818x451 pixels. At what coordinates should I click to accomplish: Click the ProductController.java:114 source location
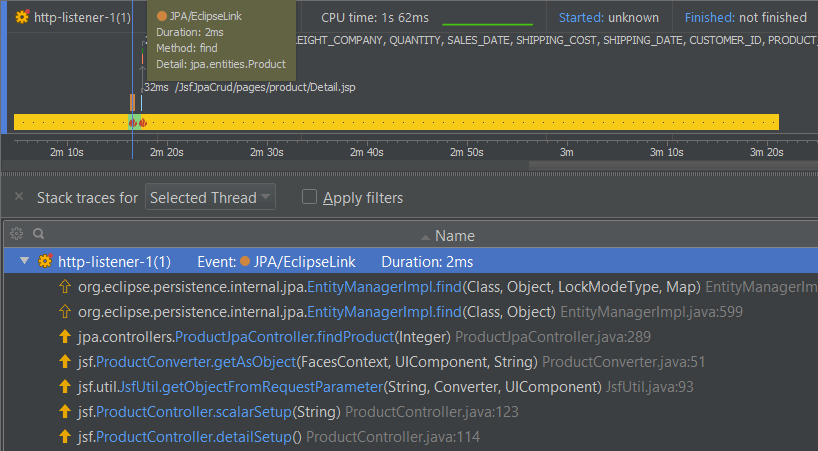coord(393,437)
